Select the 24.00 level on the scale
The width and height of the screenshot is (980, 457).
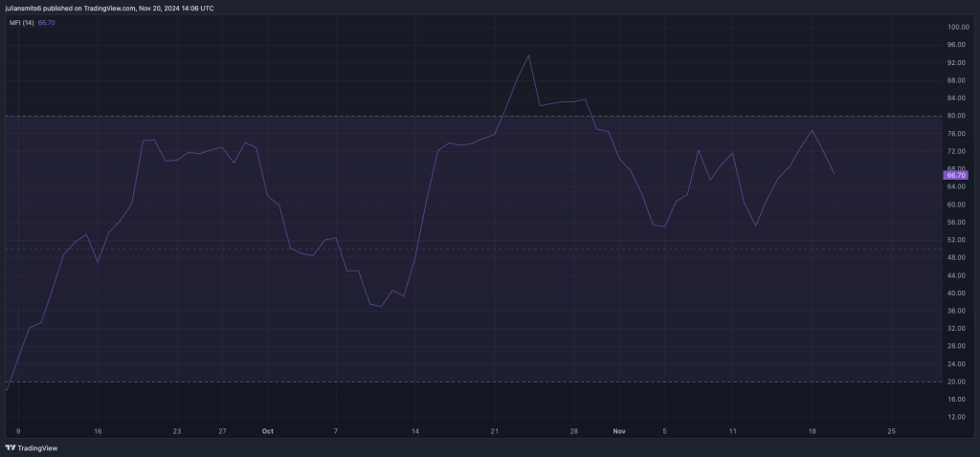pos(958,364)
